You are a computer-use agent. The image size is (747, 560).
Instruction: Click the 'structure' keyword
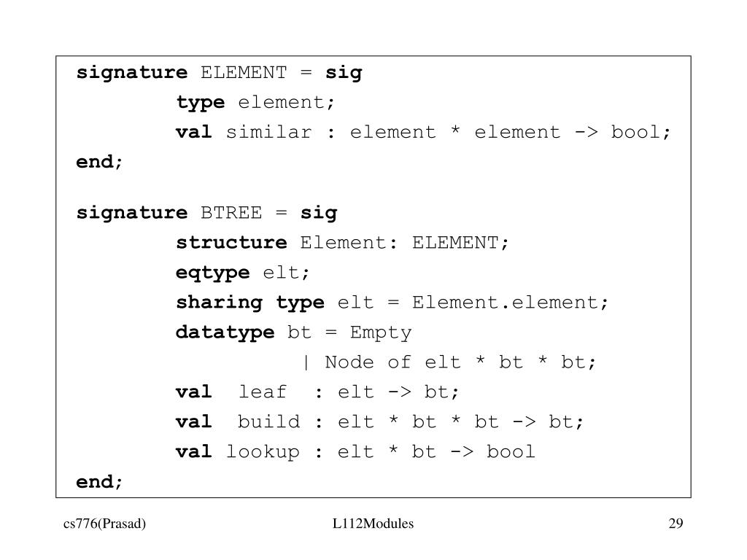(x=231, y=243)
